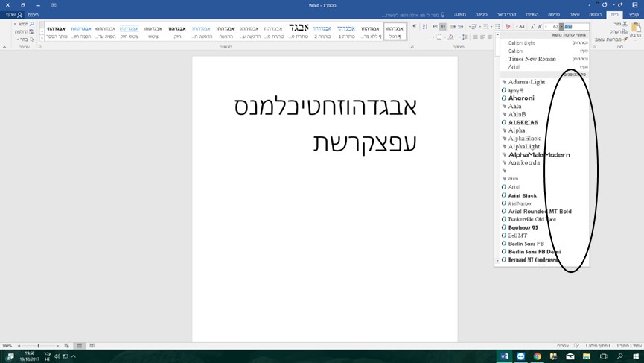Image resolution: width=644 pixels, height=363 pixels.
Task: Apply the heading 1 style thumbnail
Action: click(x=345, y=31)
